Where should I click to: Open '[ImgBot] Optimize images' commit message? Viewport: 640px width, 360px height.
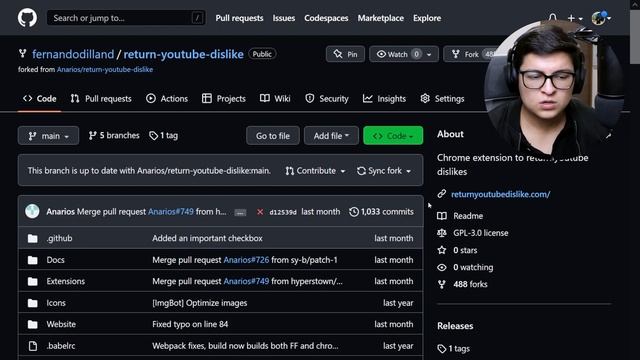tap(200, 303)
